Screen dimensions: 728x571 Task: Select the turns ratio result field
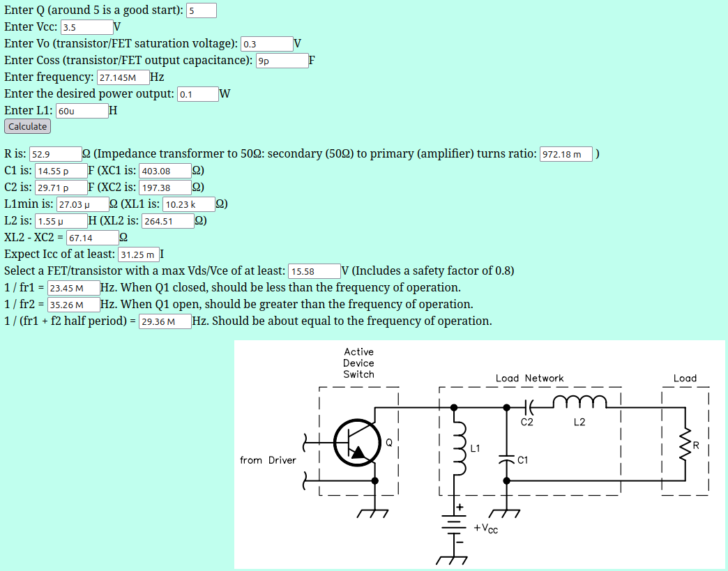[566, 154]
